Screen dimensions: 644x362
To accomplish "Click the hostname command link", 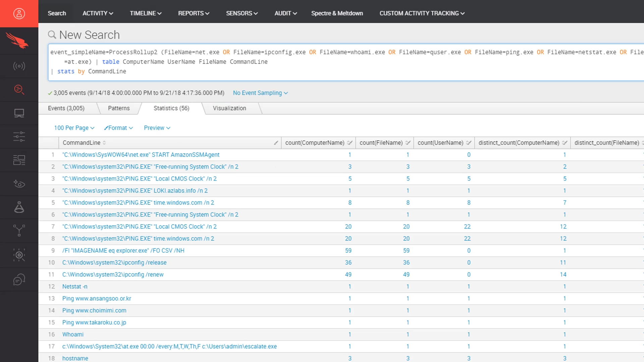I will click(75, 358).
